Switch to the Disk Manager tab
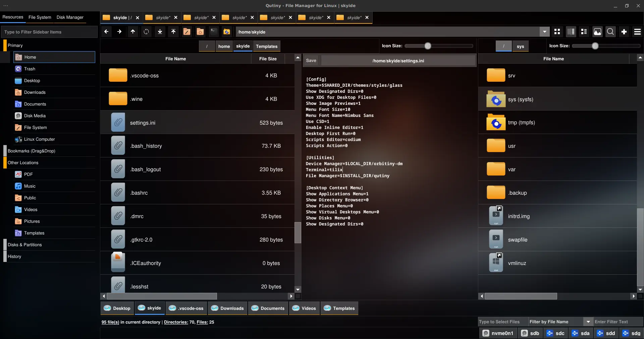 pos(70,17)
